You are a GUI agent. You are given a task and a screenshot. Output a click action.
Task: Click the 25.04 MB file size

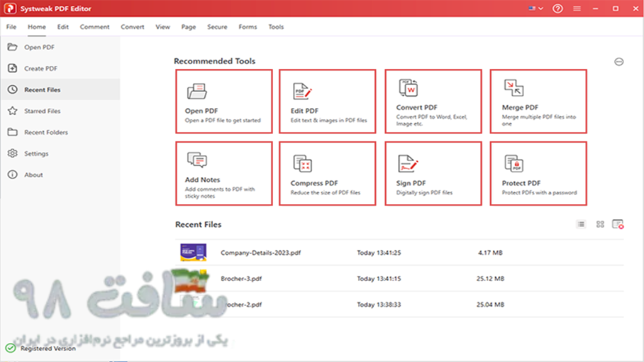491,305
